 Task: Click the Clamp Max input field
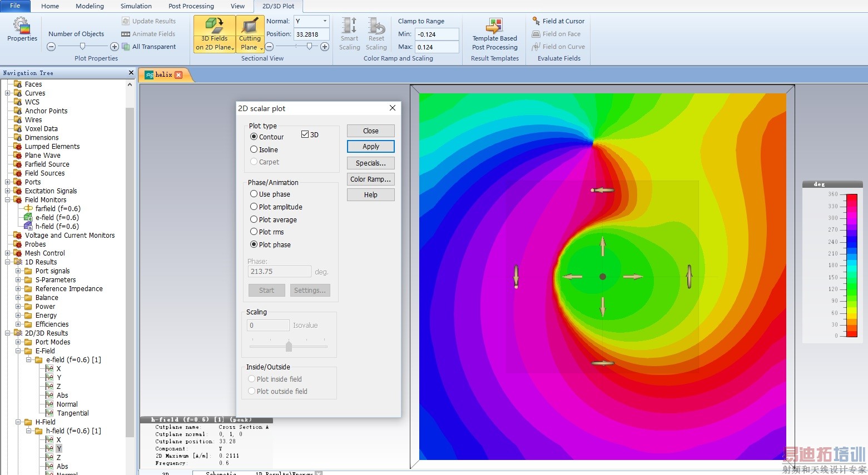click(x=437, y=47)
